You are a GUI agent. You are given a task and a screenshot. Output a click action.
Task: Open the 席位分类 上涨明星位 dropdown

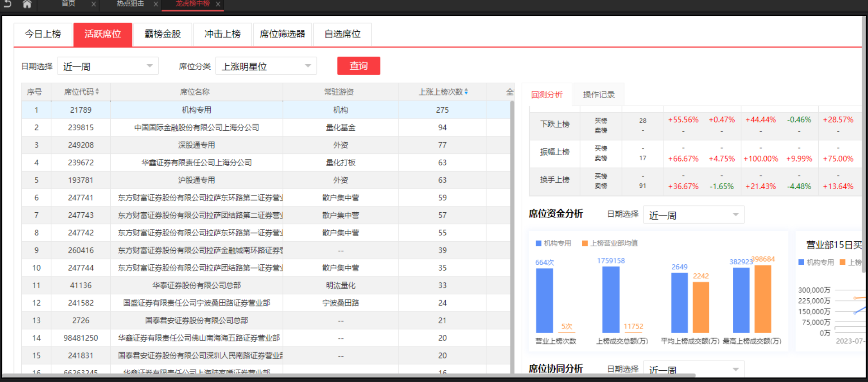coord(266,66)
